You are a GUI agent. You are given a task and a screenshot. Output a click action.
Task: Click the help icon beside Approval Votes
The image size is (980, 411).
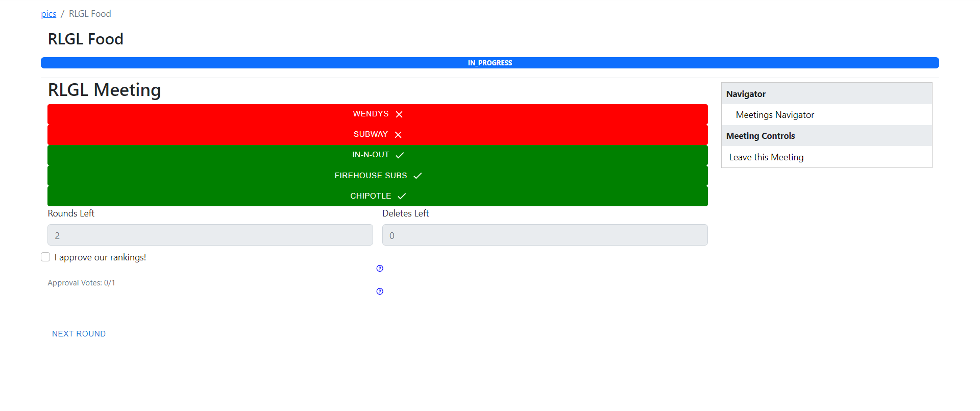coord(380,292)
